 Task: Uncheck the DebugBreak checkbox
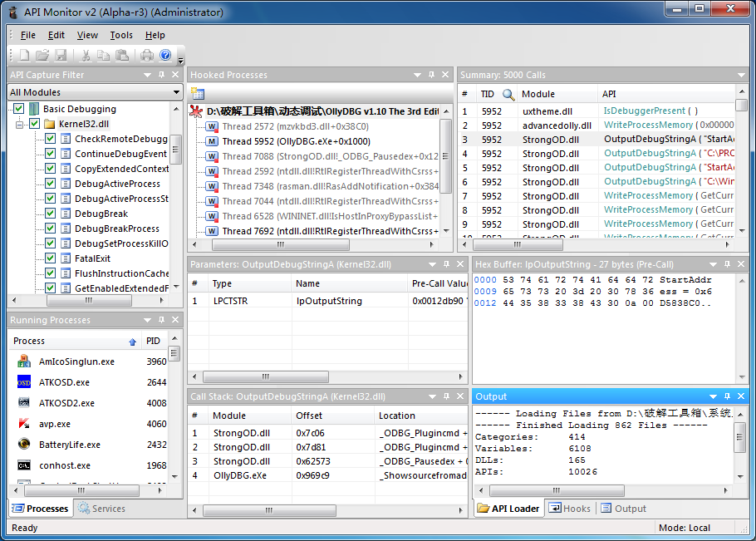tap(50, 213)
